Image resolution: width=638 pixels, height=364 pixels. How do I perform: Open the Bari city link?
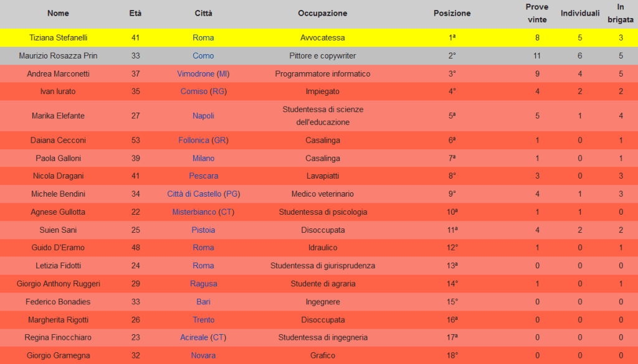pos(203,302)
